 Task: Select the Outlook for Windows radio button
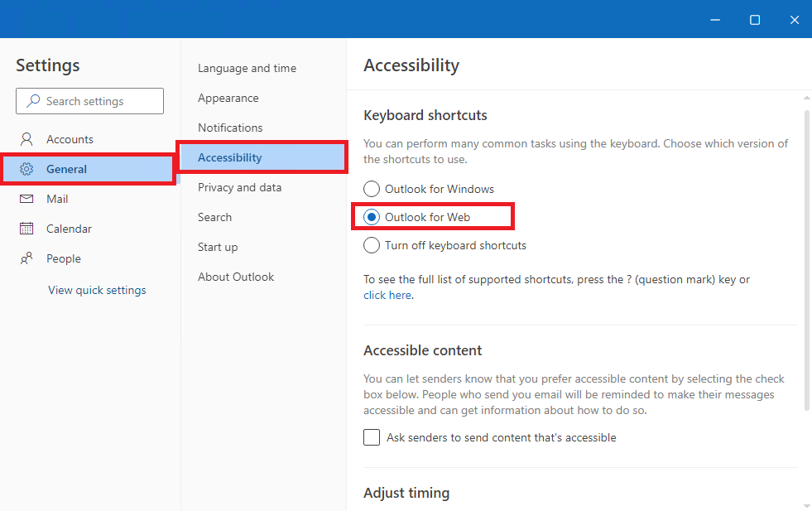click(372, 189)
